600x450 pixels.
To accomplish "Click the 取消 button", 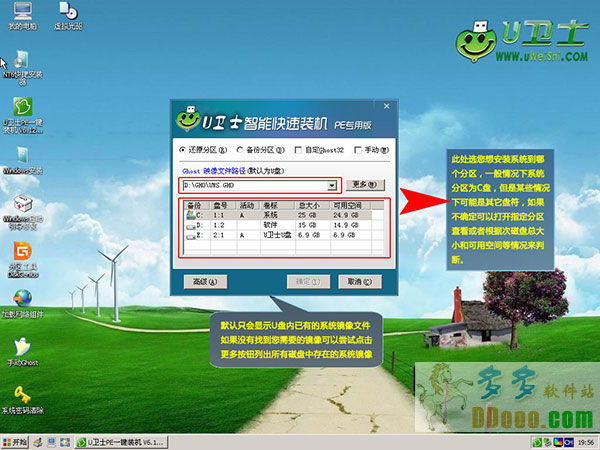I will tap(360, 282).
